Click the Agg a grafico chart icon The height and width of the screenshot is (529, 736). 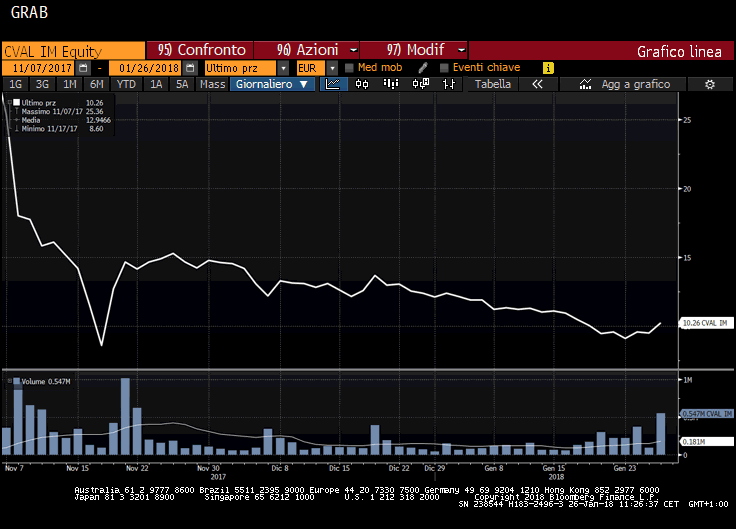[x=585, y=84]
